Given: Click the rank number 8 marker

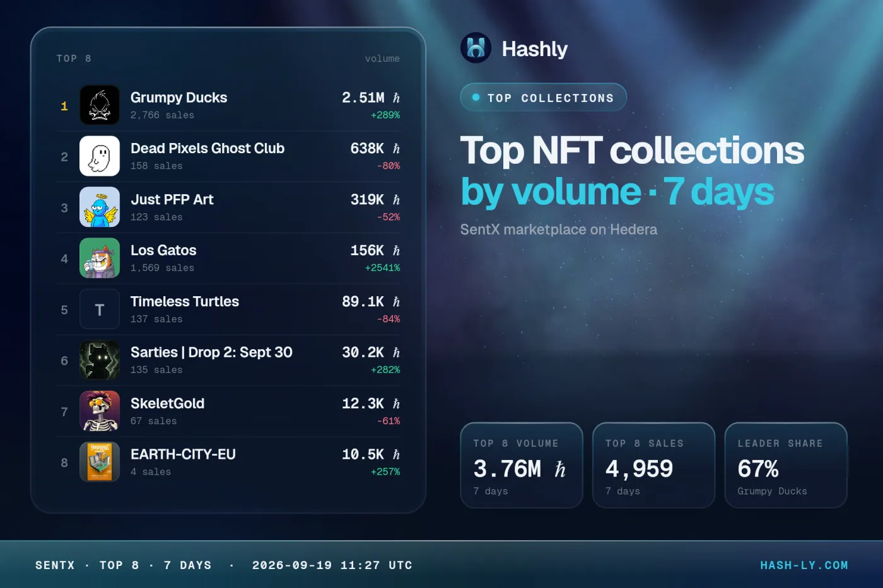Looking at the screenshot, I should [x=64, y=463].
